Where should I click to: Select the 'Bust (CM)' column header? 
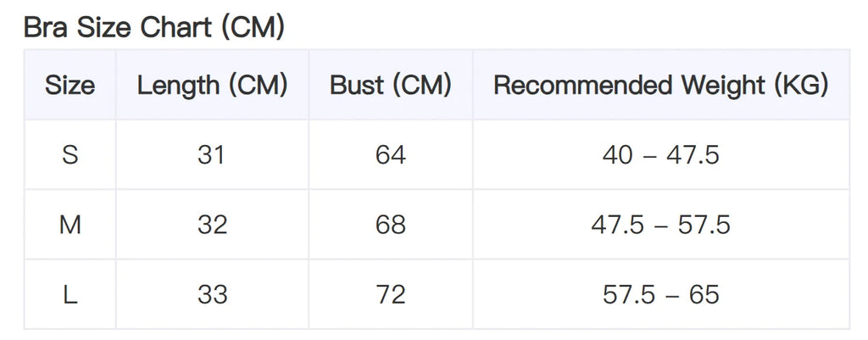(390, 86)
